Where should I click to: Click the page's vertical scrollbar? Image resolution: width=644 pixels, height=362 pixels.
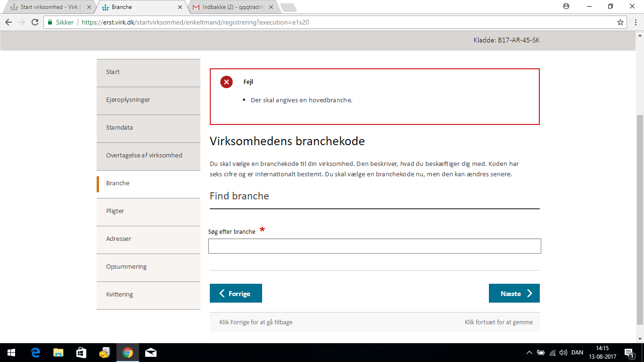point(640,217)
